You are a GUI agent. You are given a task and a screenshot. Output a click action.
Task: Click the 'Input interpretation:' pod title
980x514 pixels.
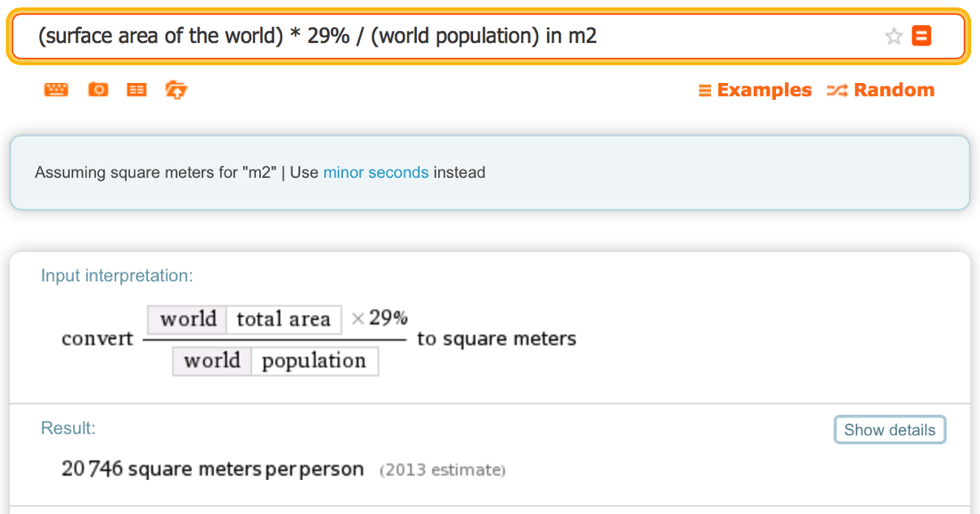pos(117,276)
